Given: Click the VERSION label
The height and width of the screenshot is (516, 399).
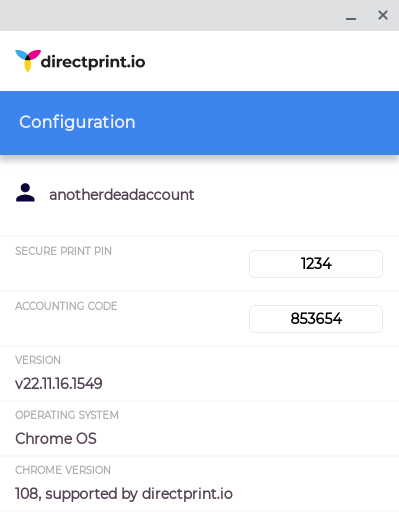Looking at the screenshot, I should point(38,360).
